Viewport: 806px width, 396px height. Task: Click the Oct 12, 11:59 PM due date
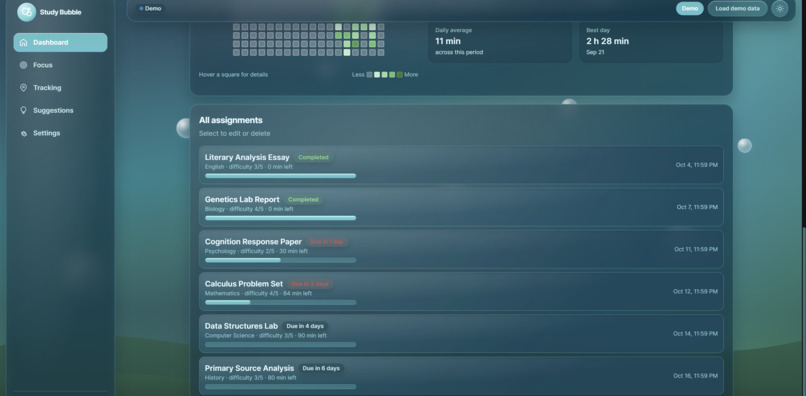(695, 292)
